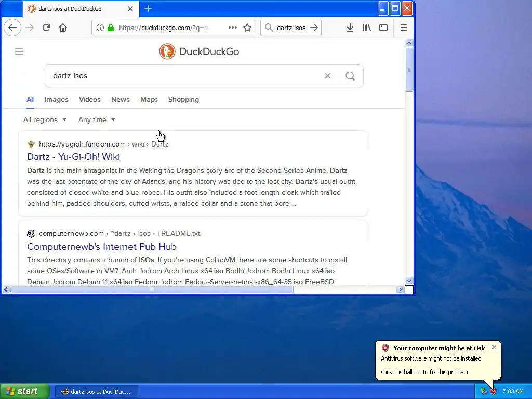532x399 pixels.
Task: Click the horizontal scrollbar thumb
Action: [x=152, y=290]
